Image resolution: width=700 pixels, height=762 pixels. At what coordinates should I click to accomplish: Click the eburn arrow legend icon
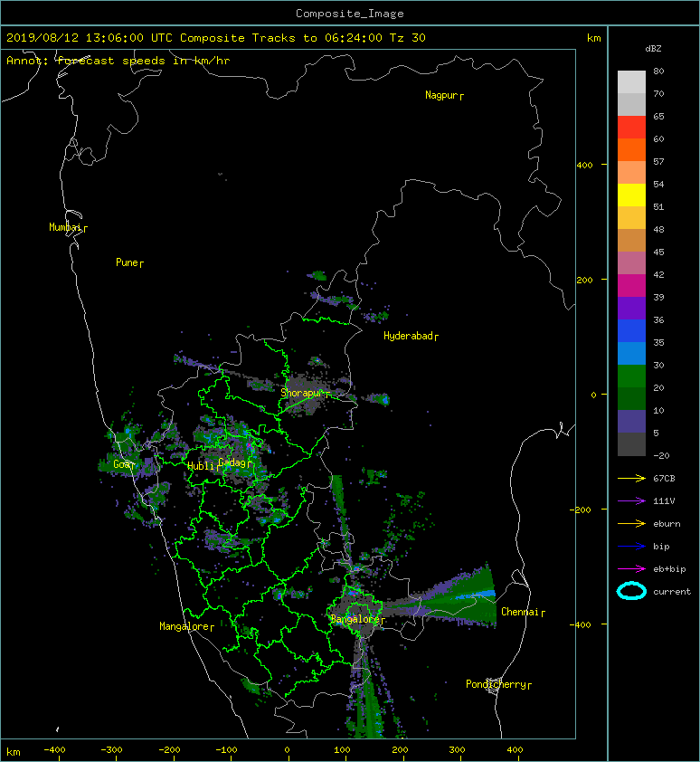point(631,524)
